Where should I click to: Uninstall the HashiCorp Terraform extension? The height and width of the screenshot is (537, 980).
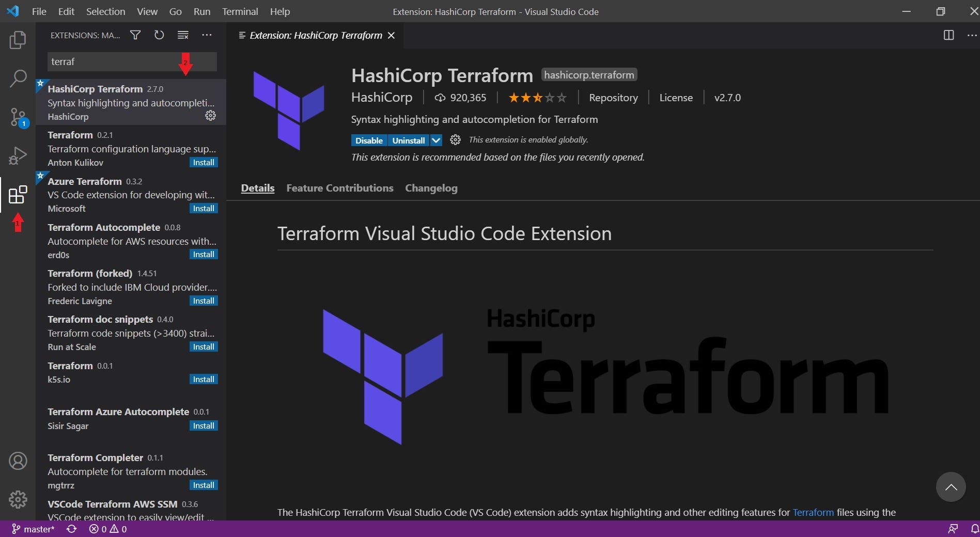coord(408,140)
